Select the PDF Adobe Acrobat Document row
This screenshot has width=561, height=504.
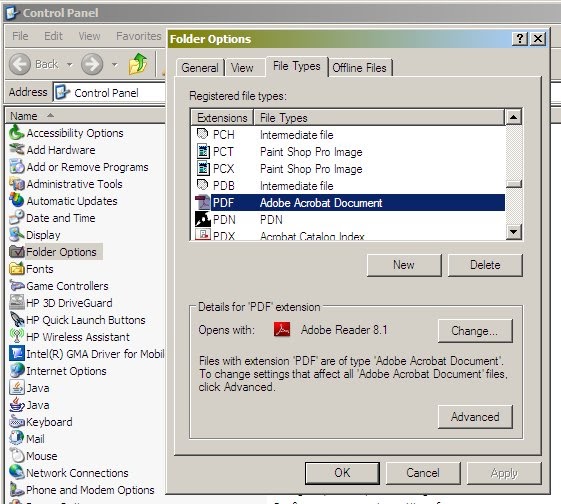(349, 203)
